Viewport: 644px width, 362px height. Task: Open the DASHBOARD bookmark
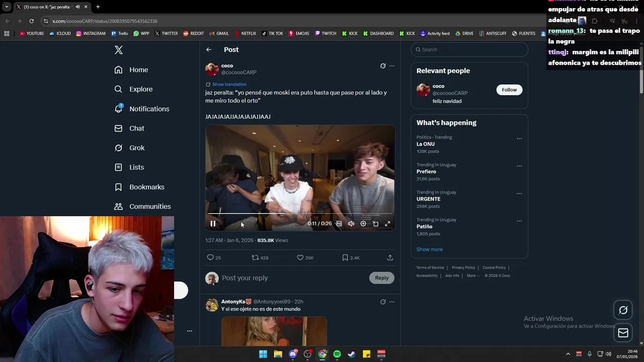pos(378,34)
